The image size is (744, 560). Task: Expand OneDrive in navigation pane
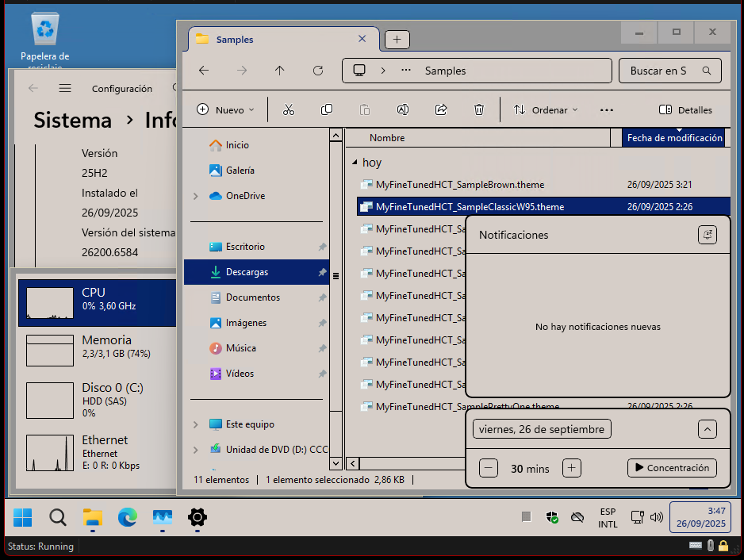point(195,196)
